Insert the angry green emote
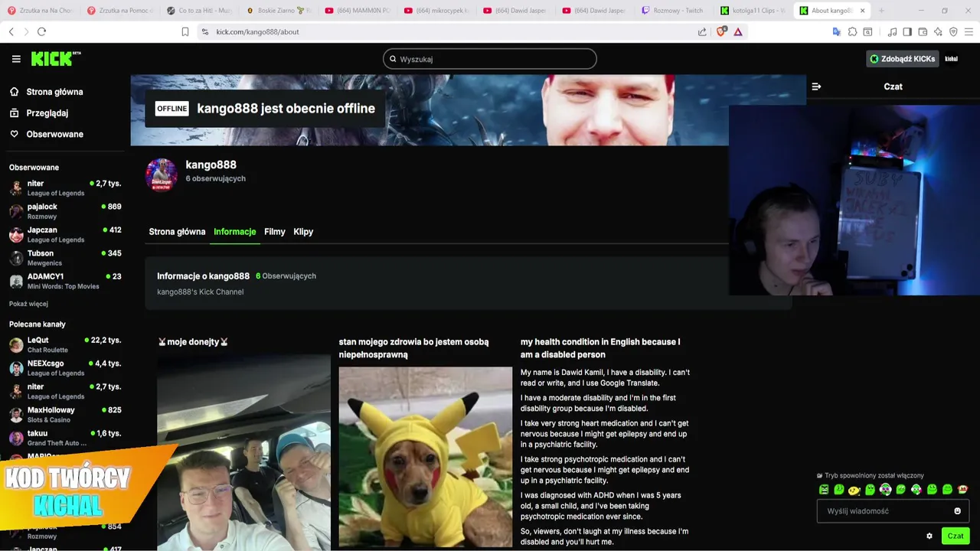980x551 pixels. click(x=824, y=489)
